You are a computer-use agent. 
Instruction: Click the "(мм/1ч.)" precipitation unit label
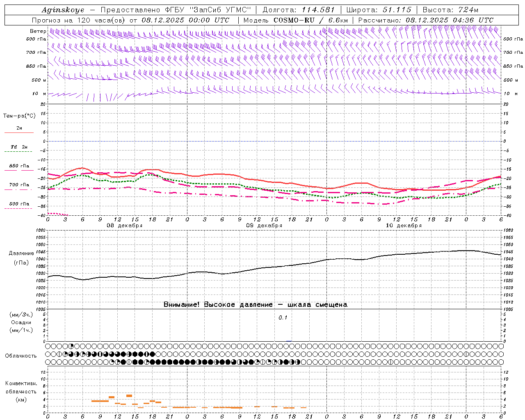click(x=21, y=330)
